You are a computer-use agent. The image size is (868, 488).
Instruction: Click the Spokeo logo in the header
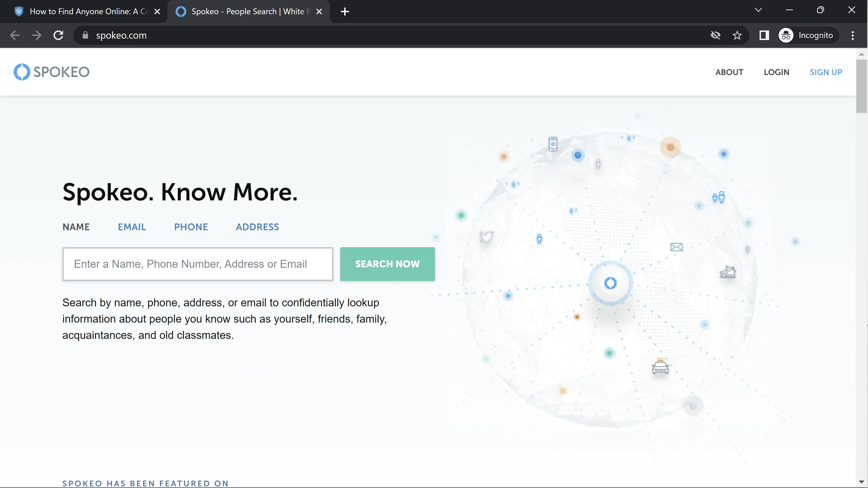coord(51,72)
